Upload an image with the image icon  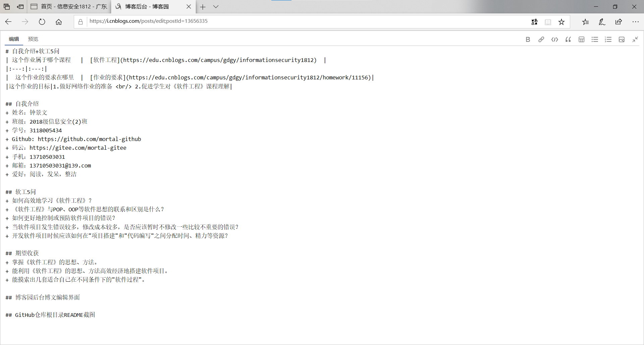(622, 40)
